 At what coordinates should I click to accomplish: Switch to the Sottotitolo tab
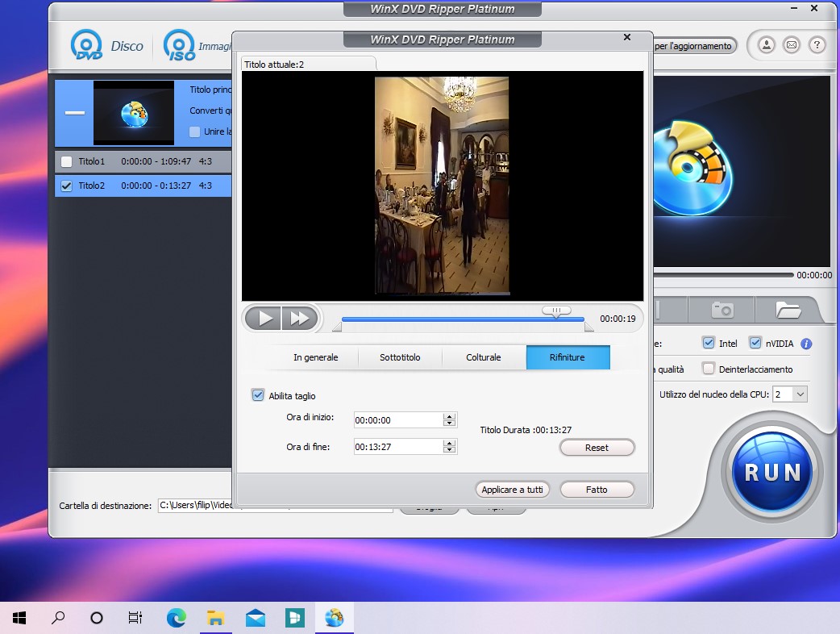point(400,357)
